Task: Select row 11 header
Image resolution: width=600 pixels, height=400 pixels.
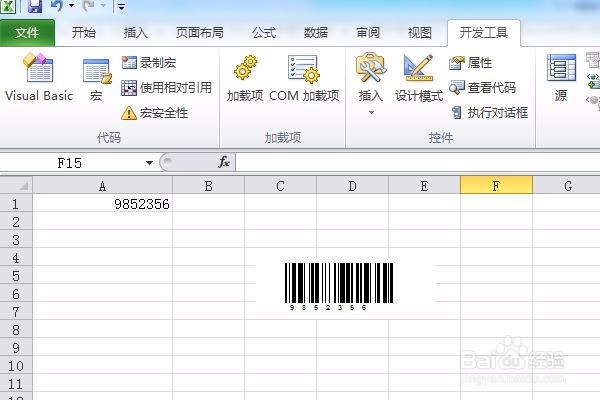Action: point(16,384)
